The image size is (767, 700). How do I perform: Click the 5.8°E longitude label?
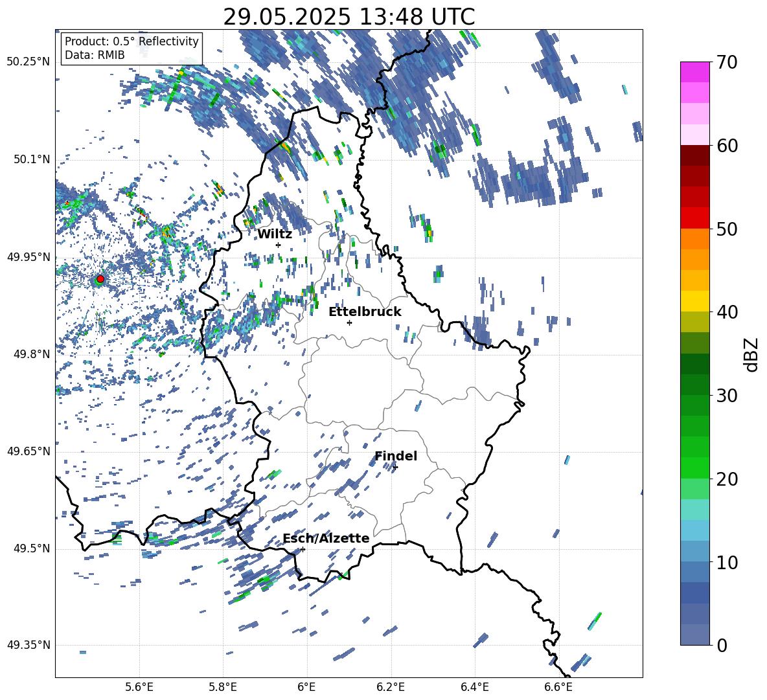[223, 687]
